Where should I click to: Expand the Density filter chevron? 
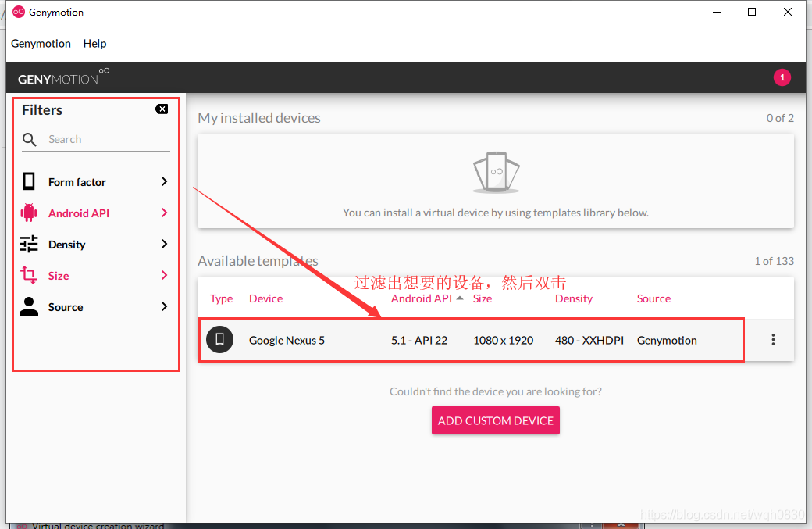tap(164, 244)
